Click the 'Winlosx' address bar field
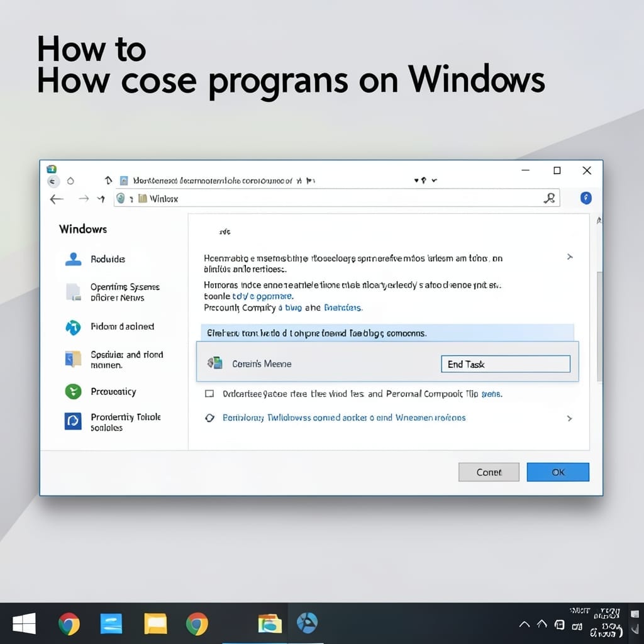This screenshot has width=644, height=644. coord(337,198)
